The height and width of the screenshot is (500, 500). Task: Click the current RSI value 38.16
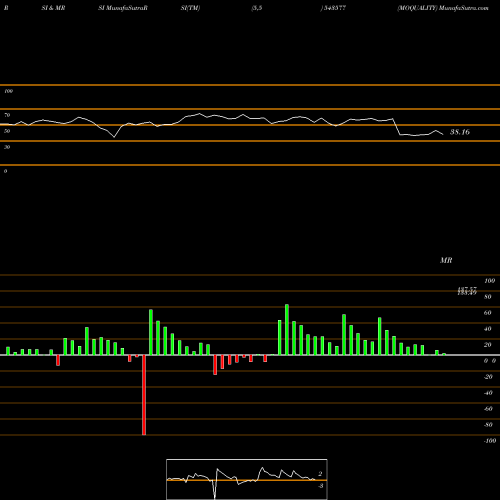point(460,132)
